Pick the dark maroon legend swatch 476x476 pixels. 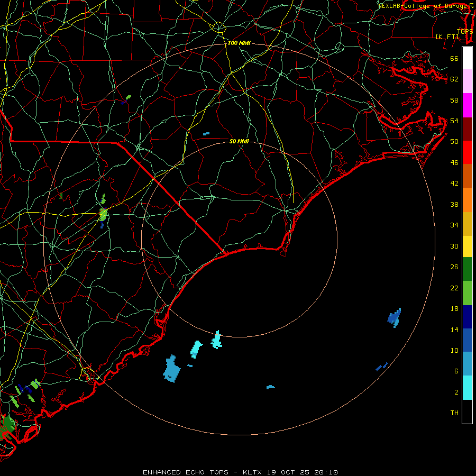pos(467,129)
